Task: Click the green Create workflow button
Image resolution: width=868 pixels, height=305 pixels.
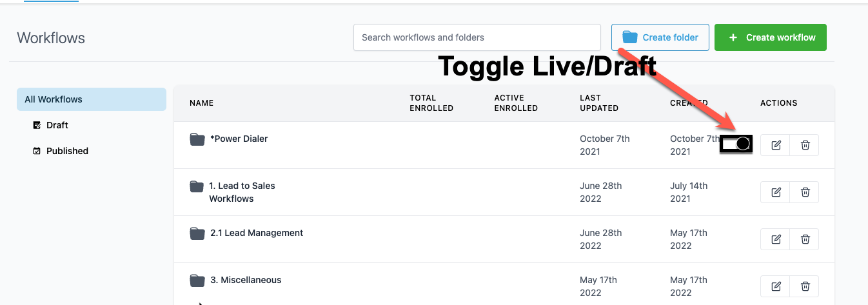Action: coord(771,37)
